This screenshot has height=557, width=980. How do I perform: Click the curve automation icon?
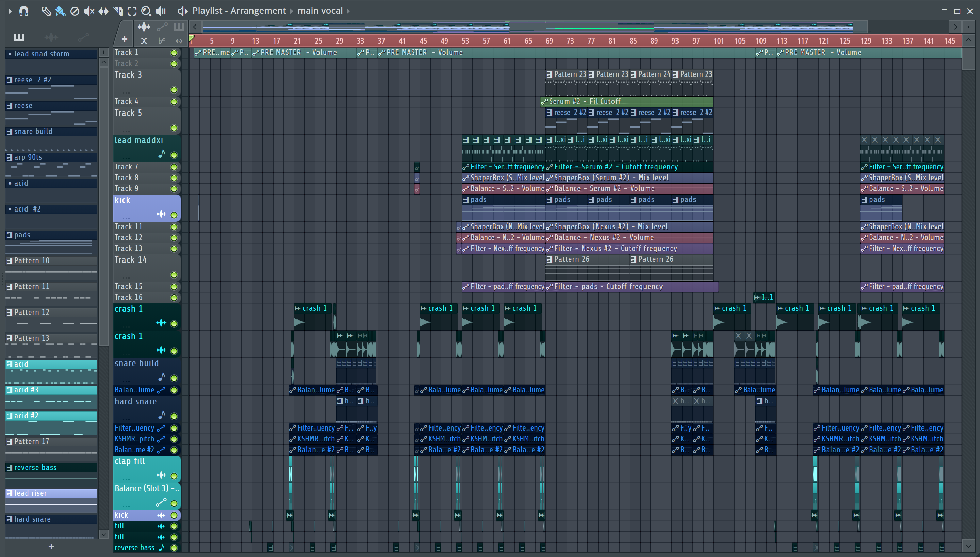tap(162, 40)
